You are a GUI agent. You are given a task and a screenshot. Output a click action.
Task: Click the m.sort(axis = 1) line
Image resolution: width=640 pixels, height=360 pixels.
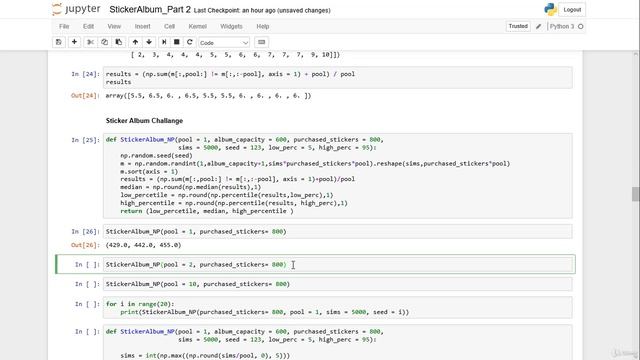(x=149, y=171)
